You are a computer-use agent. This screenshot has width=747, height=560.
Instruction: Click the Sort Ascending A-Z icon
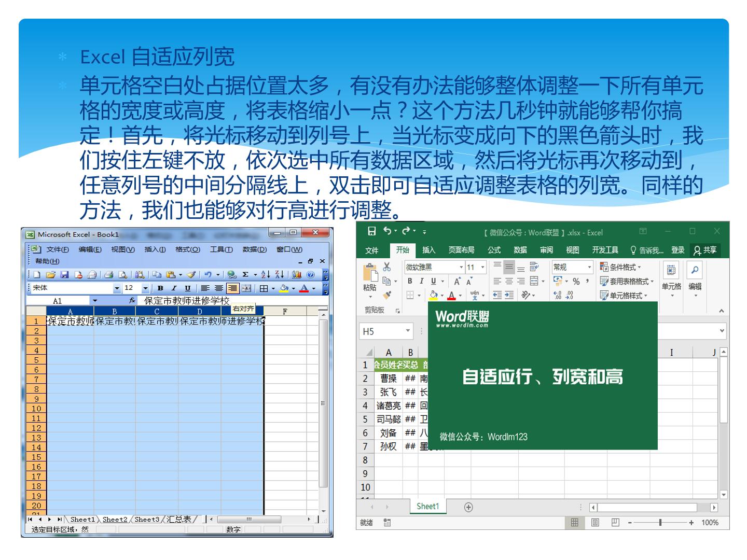(266, 275)
